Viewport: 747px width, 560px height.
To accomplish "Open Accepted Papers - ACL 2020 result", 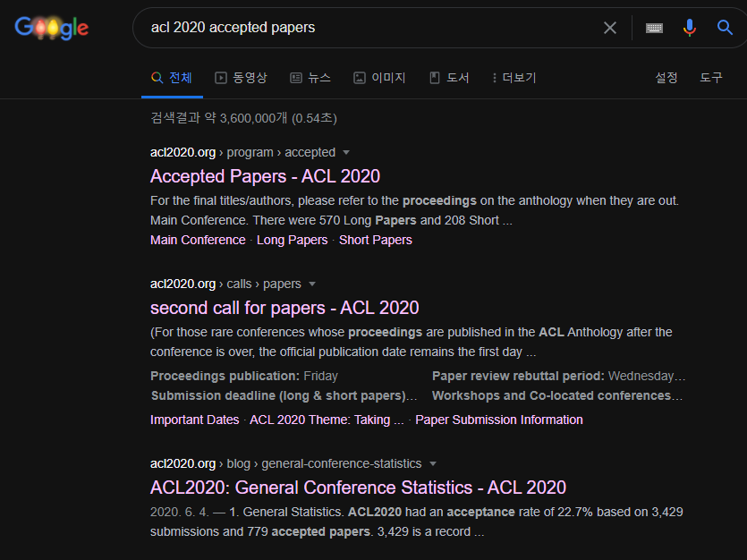I will coord(265,176).
